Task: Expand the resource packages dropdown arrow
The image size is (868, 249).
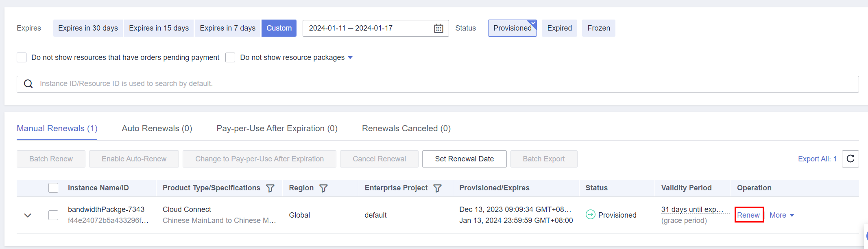Action: point(350,58)
